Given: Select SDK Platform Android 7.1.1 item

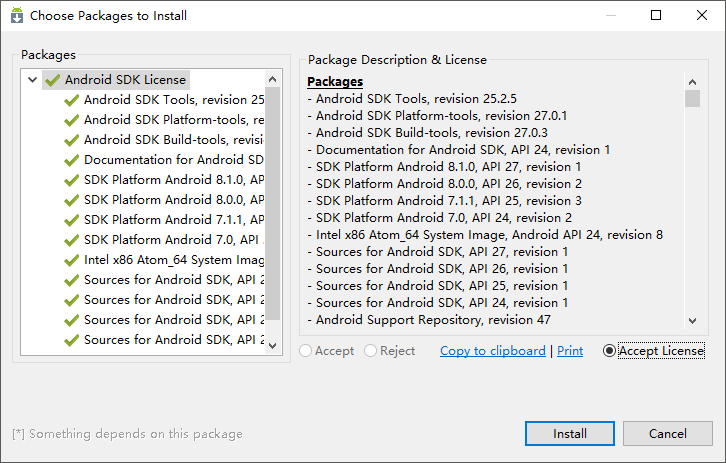Looking at the screenshot, I should [174, 219].
